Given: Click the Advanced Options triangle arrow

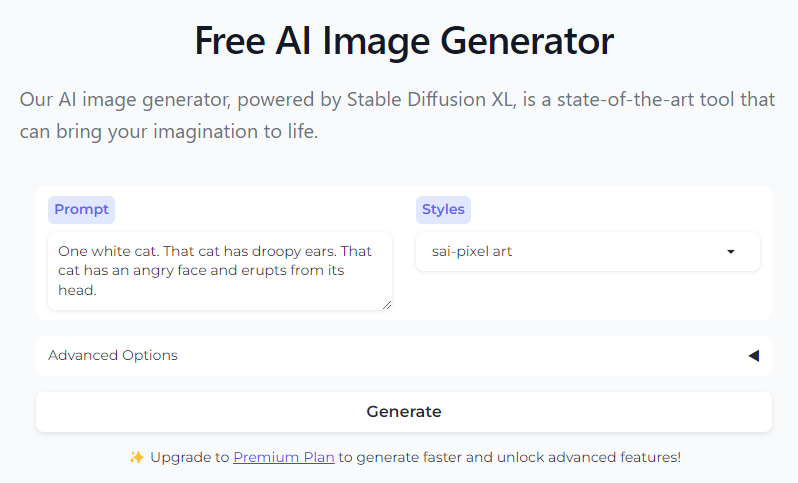Looking at the screenshot, I should coord(753,355).
